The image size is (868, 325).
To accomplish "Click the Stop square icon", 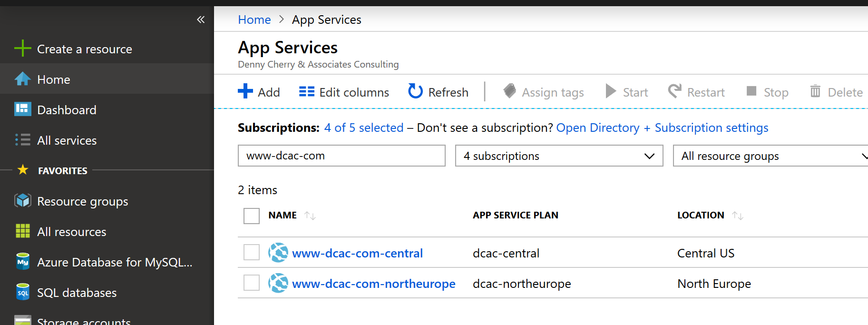I will tap(751, 91).
